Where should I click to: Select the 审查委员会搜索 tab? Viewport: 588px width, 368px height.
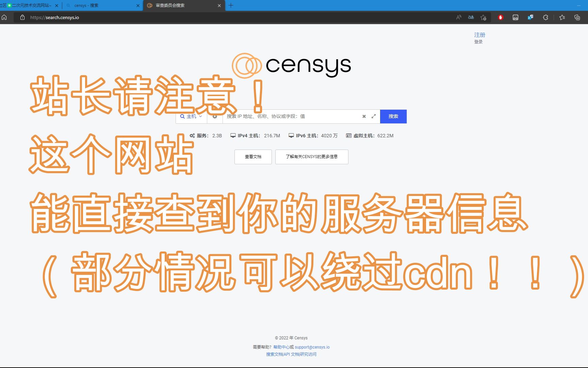184,5
